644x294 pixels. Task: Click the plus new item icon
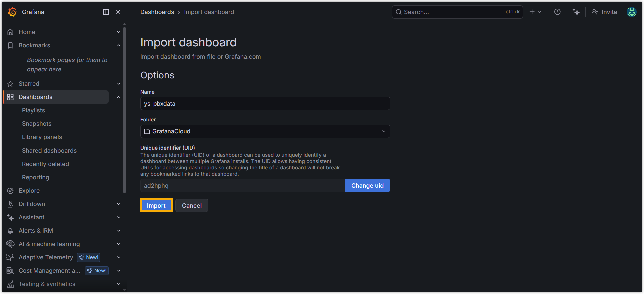point(532,12)
